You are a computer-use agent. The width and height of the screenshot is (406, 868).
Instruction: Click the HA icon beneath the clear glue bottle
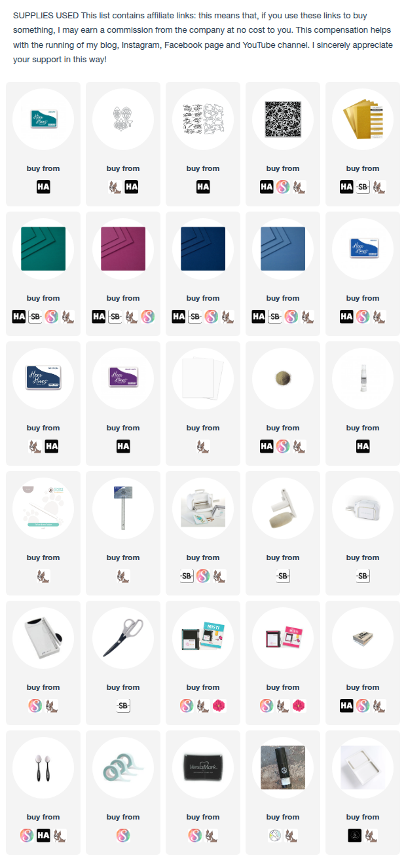pyautogui.click(x=363, y=446)
